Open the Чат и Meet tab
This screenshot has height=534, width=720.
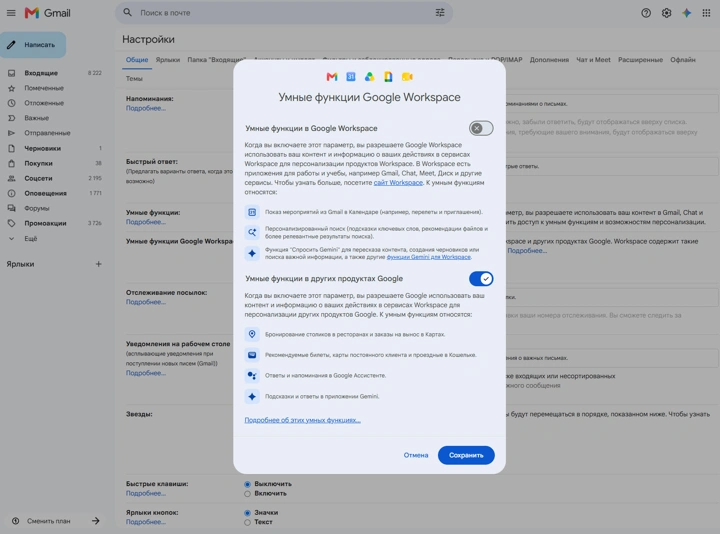pyautogui.click(x=593, y=60)
